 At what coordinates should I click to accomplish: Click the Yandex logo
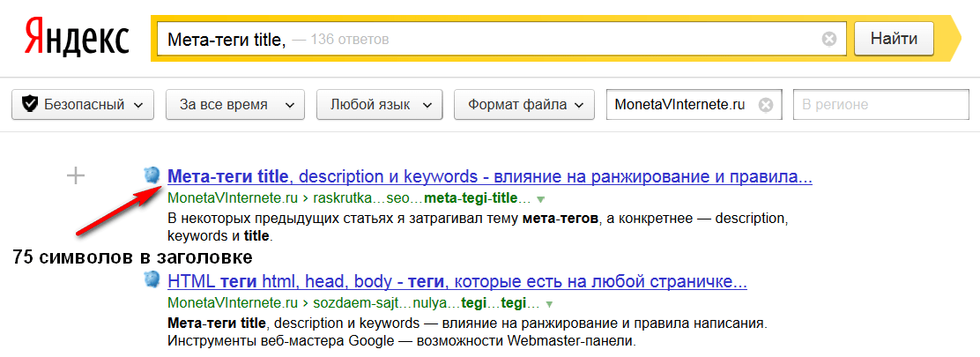tap(77, 39)
